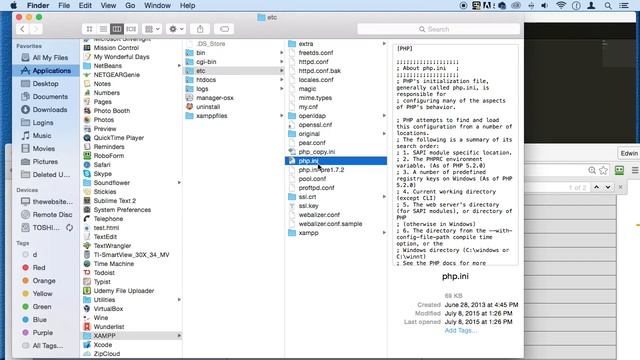Screen dimensions: 640x360
Task: Expand the Utilities folder arrow
Action: [179, 300]
